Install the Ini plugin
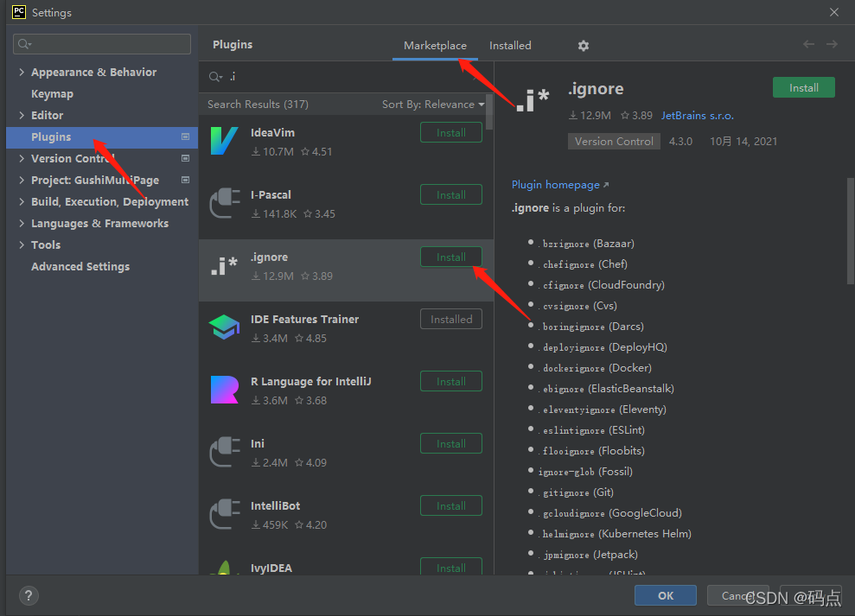Viewport: 855px width, 616px height. tap(451, 444)
